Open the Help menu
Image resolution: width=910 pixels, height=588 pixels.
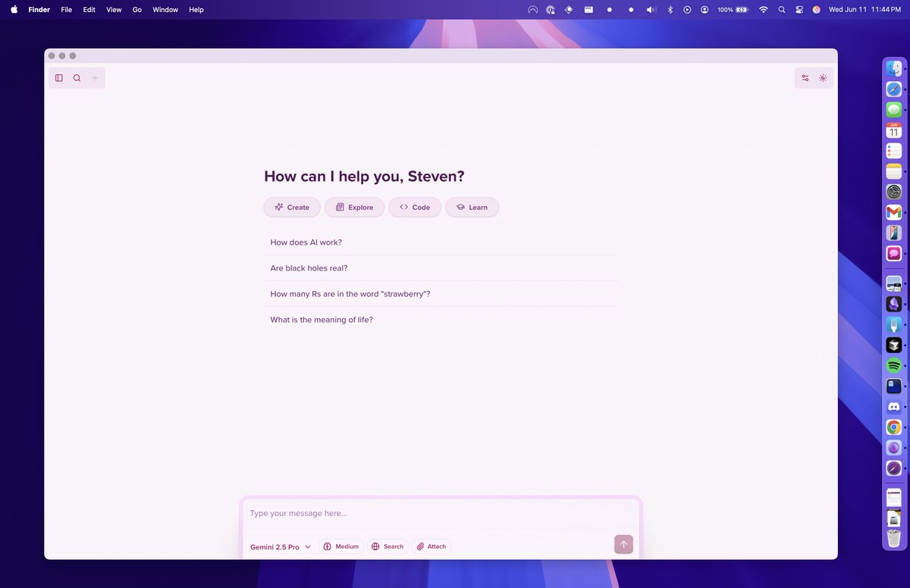(x=196, y=10)
